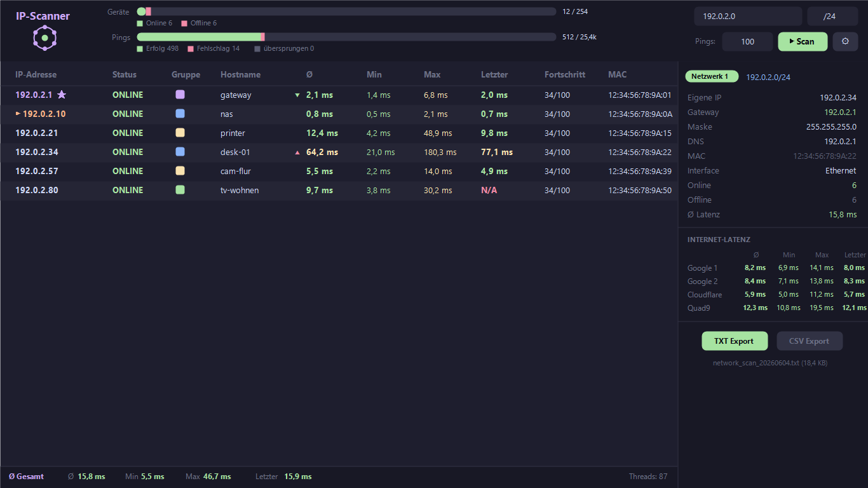Click the hostname desk-01
Screen dimensions: 868x488
pos(235,152)
